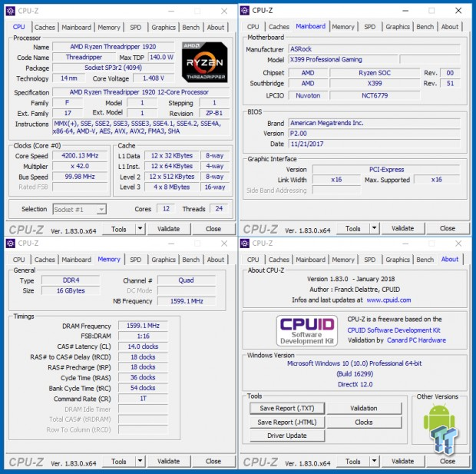Click the CPU-Z app icon in About window title bar

pos(245,244)
